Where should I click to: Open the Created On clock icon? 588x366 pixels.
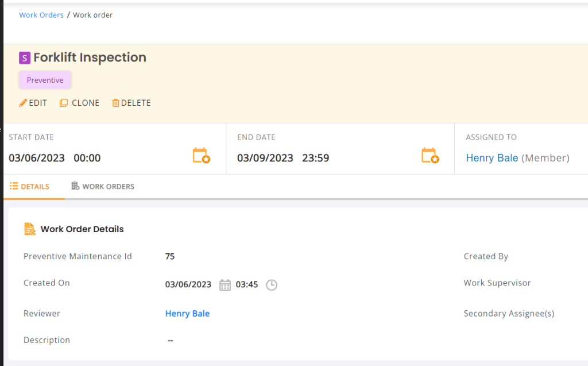[x=272, y=285]
